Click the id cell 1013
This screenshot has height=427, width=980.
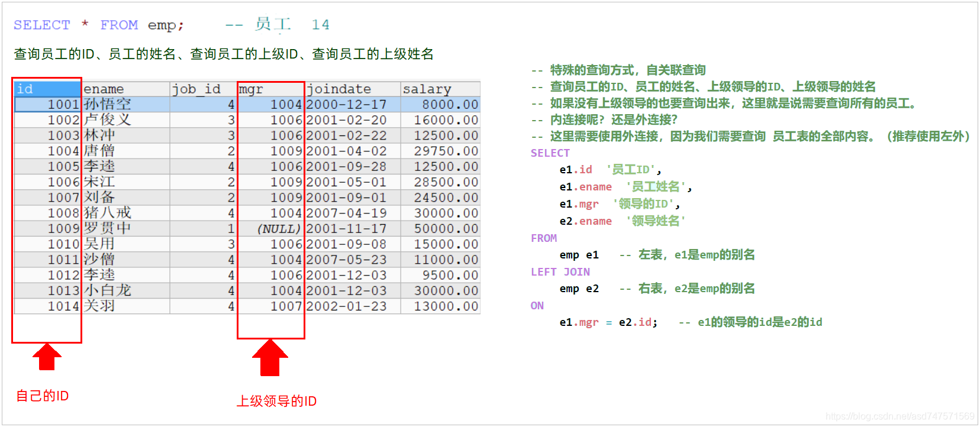(x=47, y=290)
